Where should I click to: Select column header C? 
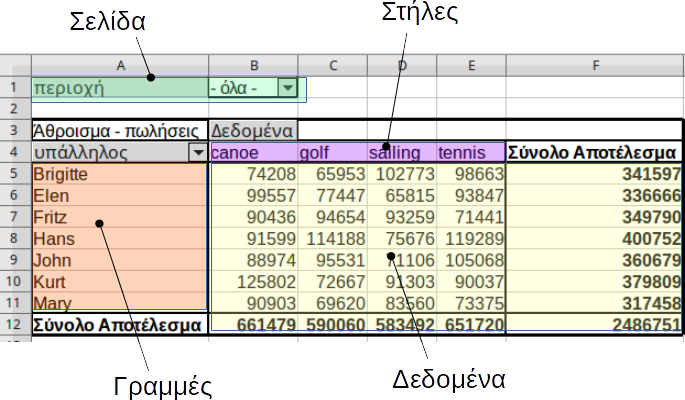pyautogui.click(x=333, y=66)
